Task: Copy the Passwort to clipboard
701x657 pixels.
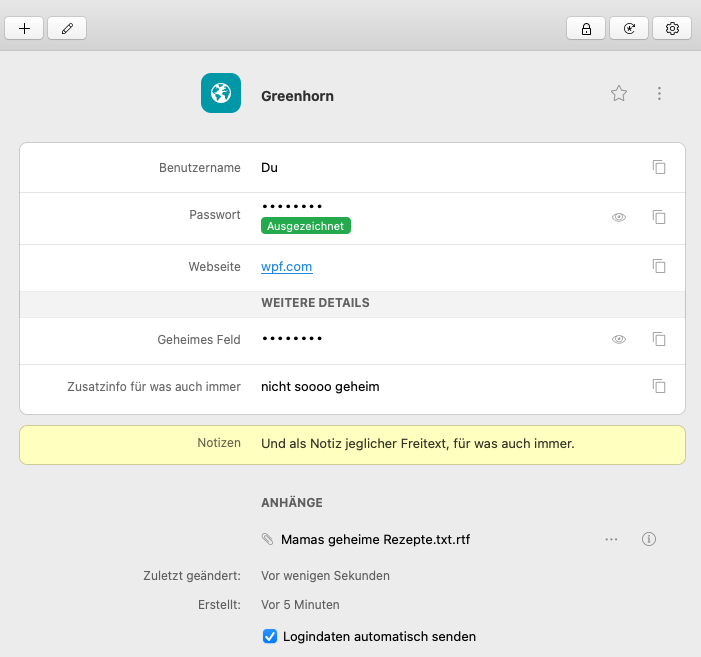Action: [x=659, y=216]
